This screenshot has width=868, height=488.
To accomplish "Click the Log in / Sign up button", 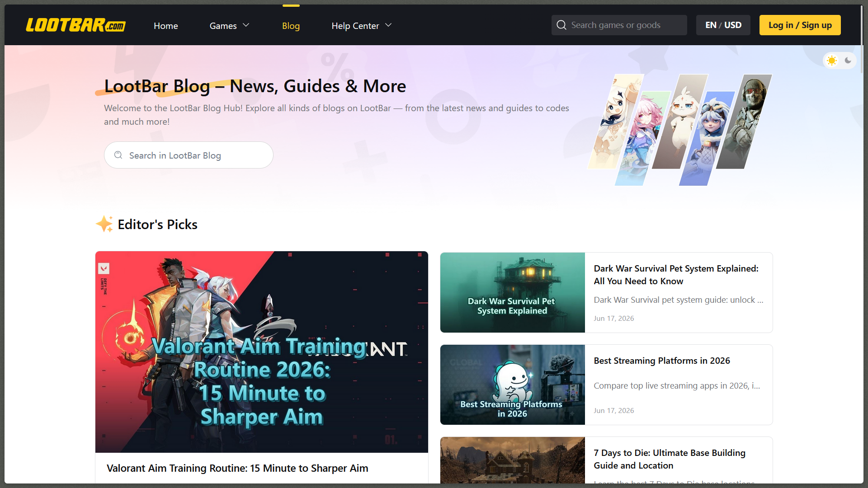I will point(800,25).
